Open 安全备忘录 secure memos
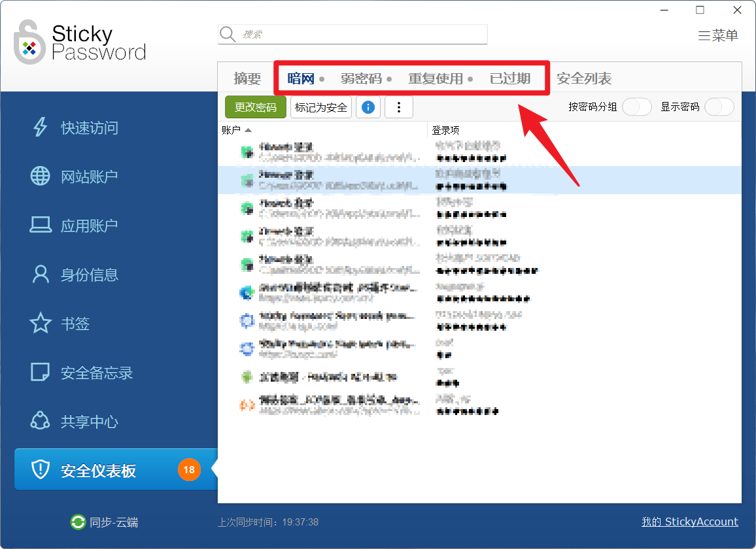The width and height of the screenshot is (756, 549). [x=81, y=373]
